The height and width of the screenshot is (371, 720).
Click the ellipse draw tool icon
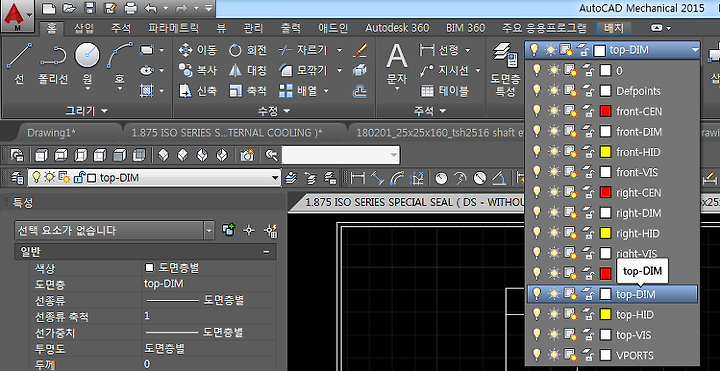(146, 70)
